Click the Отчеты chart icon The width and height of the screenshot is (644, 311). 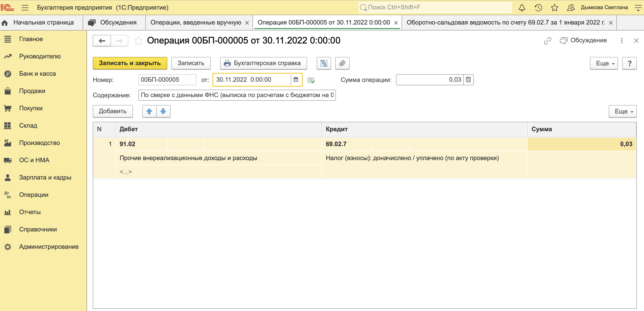coord(8,212)
